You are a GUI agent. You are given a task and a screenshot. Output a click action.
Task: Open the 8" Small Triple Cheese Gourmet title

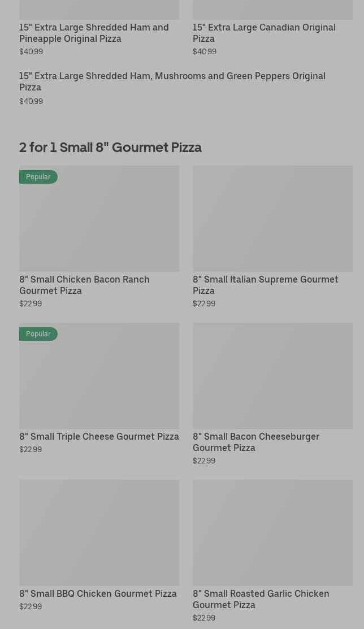pyautogui.click(x=99, y=436)
